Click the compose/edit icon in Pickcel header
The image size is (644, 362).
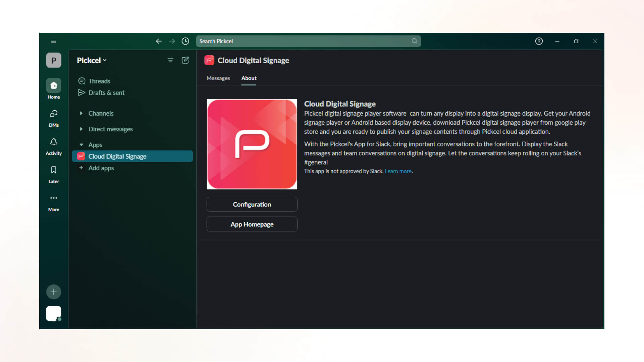(185, 60)
